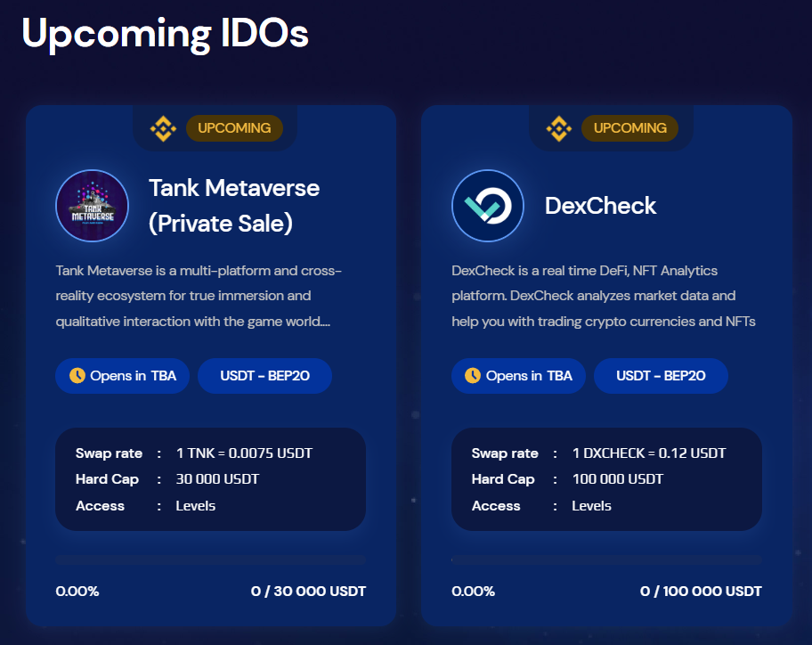Click the DexCheck project logo
Image resolution: width=812 pixels, height=645 pixels.
[x=488, y=206]
